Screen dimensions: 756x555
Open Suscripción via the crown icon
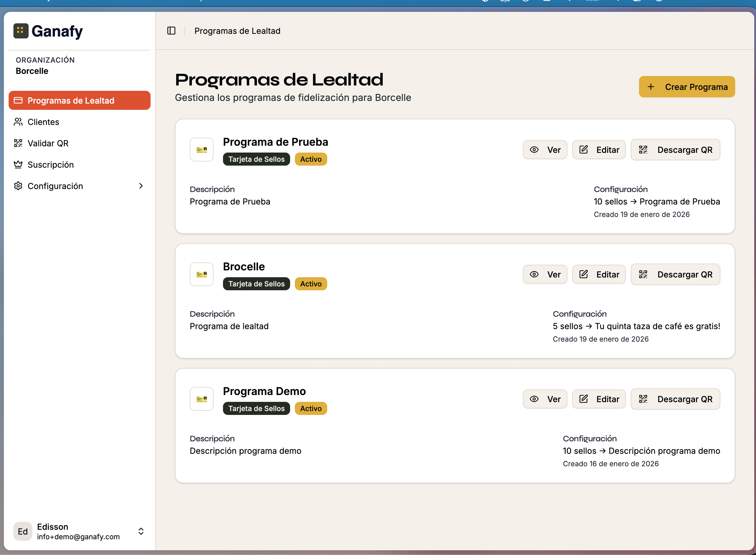tap(18, 165)
